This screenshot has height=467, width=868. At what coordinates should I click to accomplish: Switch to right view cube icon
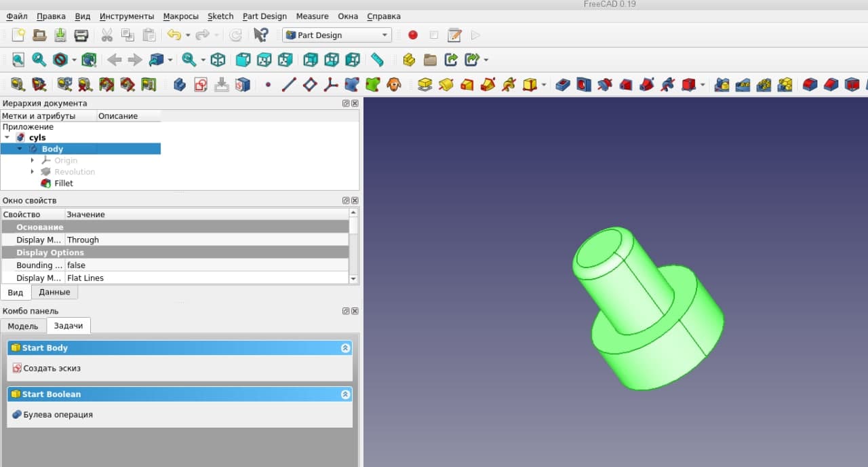coord(285,60)
